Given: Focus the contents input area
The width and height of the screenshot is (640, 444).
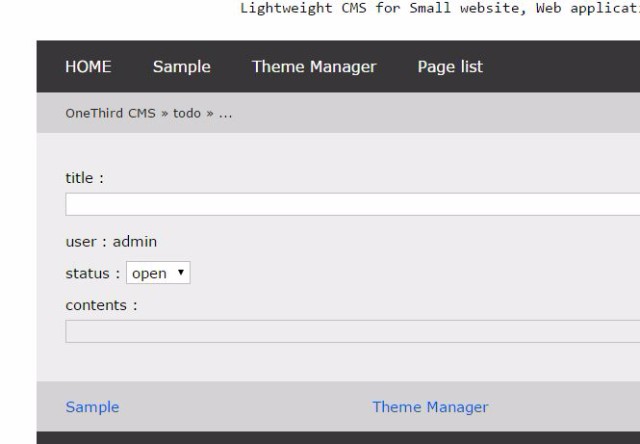Looking at the screenshot, I should coord(352,331).
